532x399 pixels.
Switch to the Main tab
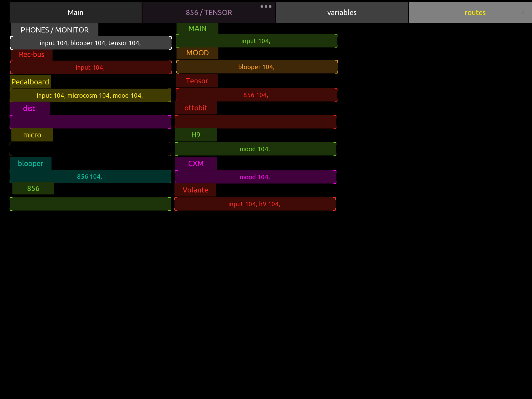pos(76,12)
